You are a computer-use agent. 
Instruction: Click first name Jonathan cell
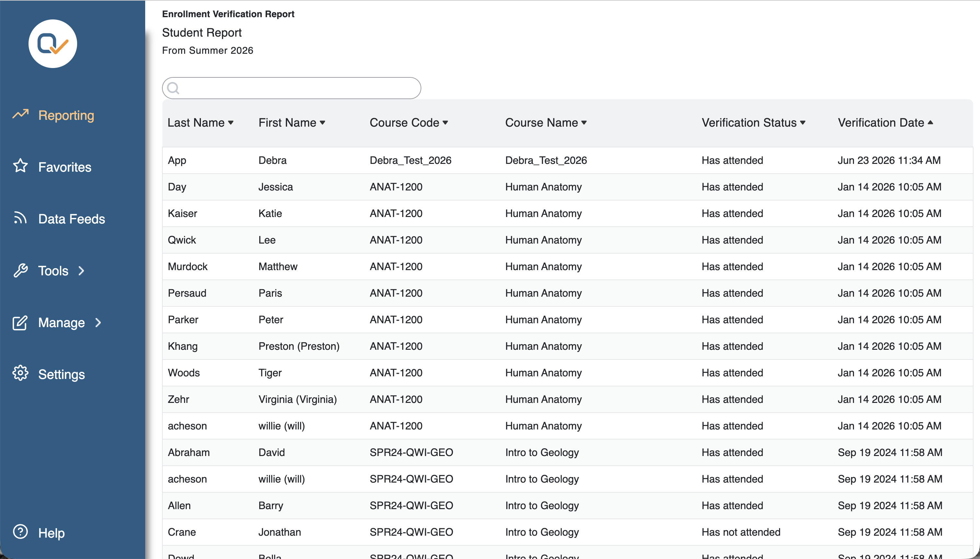(280, 532)
